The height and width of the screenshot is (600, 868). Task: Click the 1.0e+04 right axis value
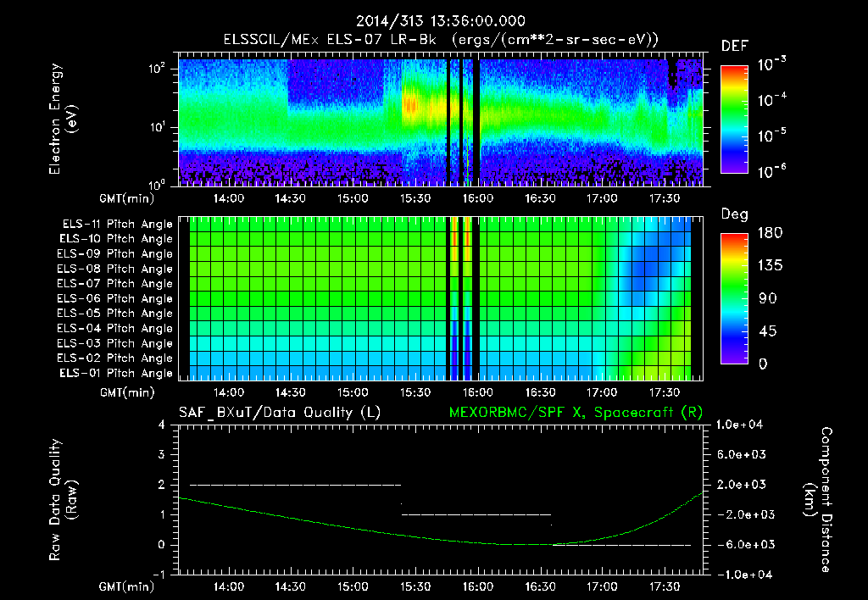point(739,425)
